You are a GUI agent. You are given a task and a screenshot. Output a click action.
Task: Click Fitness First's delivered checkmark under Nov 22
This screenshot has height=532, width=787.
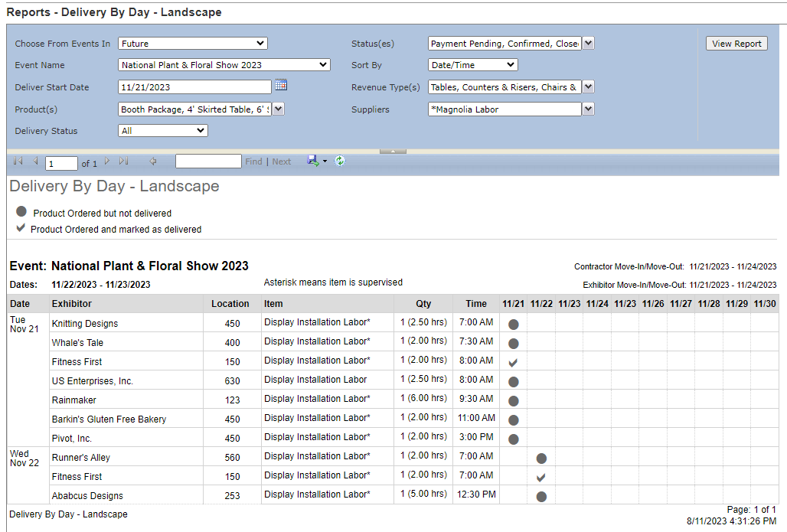pyautogui.click(x=540, y=476)
